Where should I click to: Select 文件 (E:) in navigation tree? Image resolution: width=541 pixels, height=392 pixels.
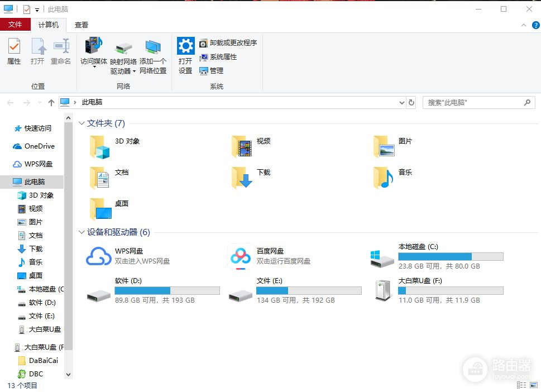[x=36, y=316]
